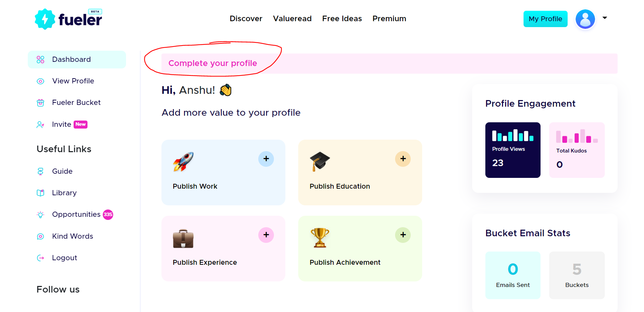Image resolution: width=644 pixels, height=312 pixels.
Task: Click the My Profile button
Action: (x=545, y=19)
